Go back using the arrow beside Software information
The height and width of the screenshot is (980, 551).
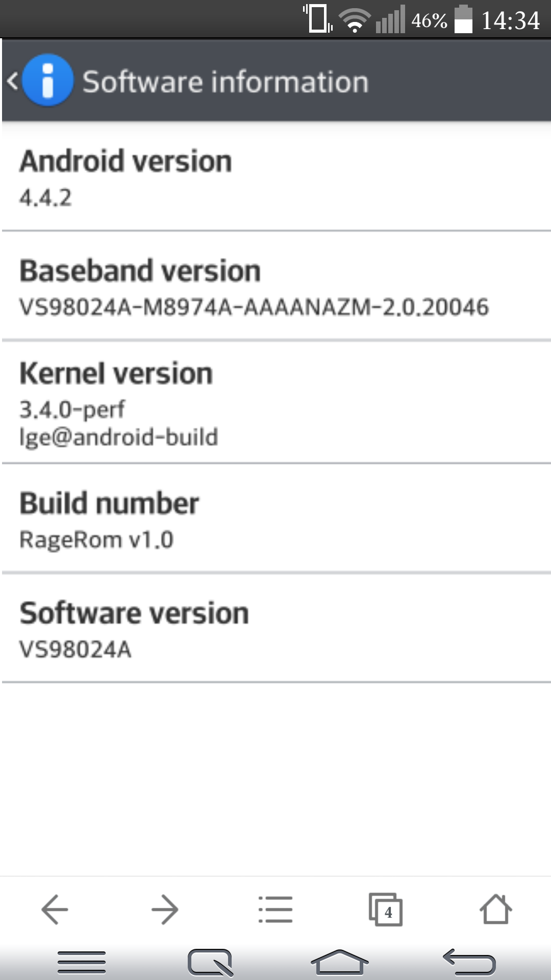pos(11,82)
